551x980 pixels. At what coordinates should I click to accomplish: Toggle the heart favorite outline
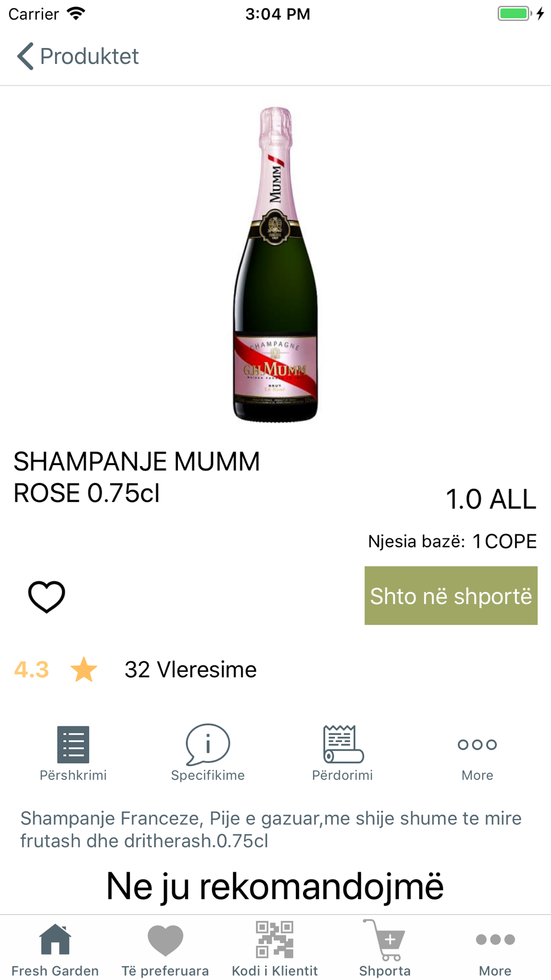pos(47,596)
